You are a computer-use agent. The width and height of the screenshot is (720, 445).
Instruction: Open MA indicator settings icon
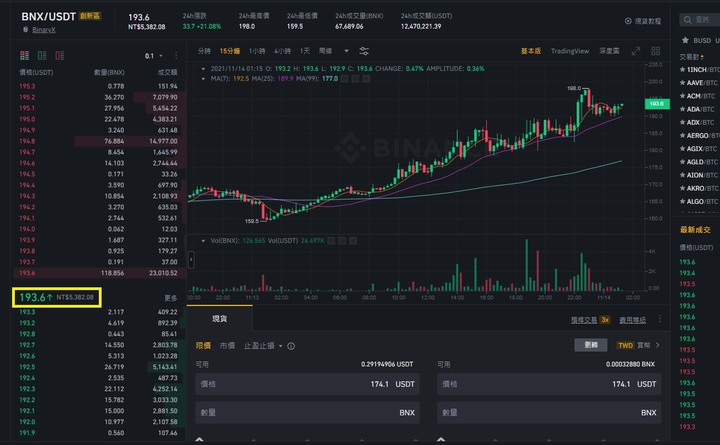pos(356,79)
